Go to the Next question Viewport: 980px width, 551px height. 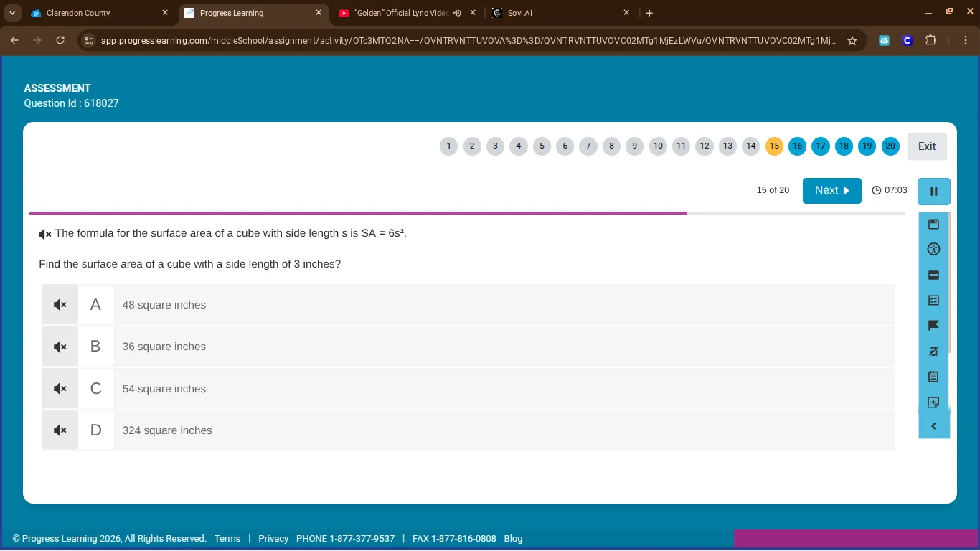pos(831,191)
